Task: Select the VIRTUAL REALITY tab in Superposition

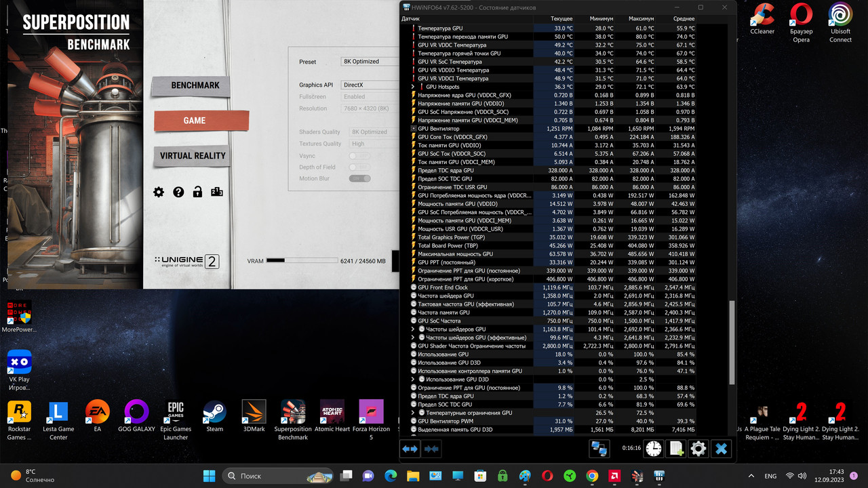Action: pos(193,156)
